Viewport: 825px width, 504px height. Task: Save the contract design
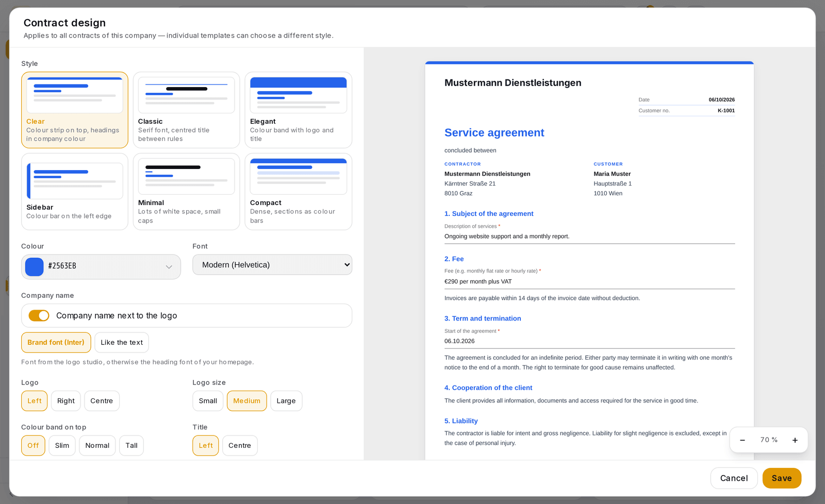782,478
